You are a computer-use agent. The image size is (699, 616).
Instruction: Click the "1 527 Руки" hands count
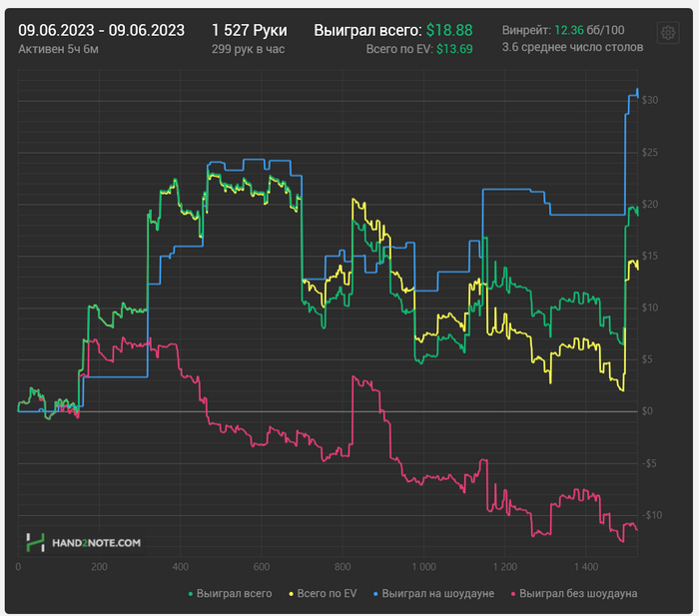(x=250, y=30)
